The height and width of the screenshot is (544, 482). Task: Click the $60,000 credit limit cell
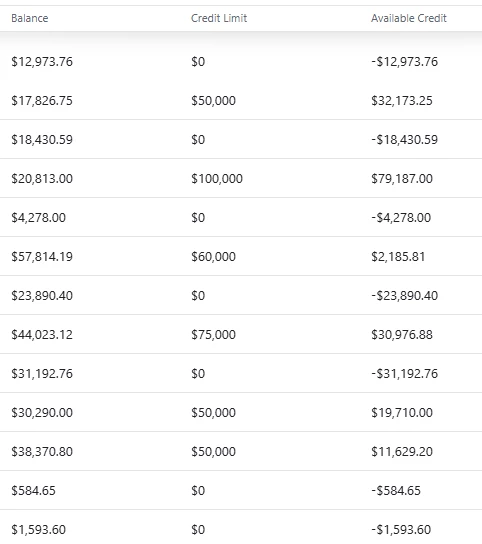pos(213,257)
